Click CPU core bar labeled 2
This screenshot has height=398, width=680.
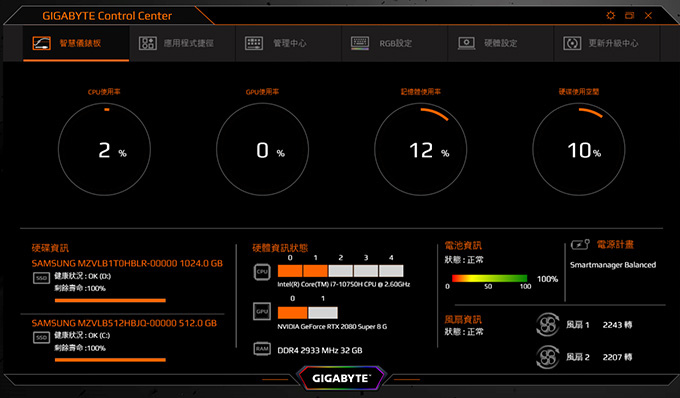340,271
